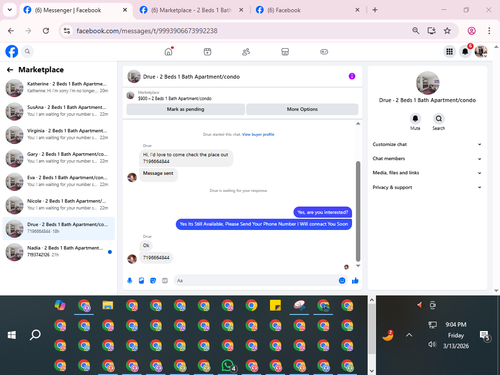Expand the Privacy & support section
This screenshot has width=500, height=375.
pyautogui.click(x=427, y=187)
